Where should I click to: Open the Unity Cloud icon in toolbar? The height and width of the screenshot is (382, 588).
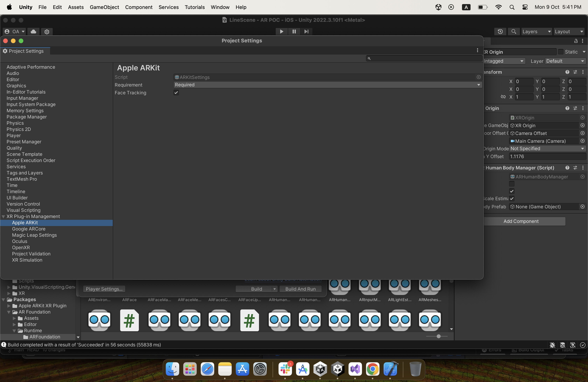(x=33, y=31)
